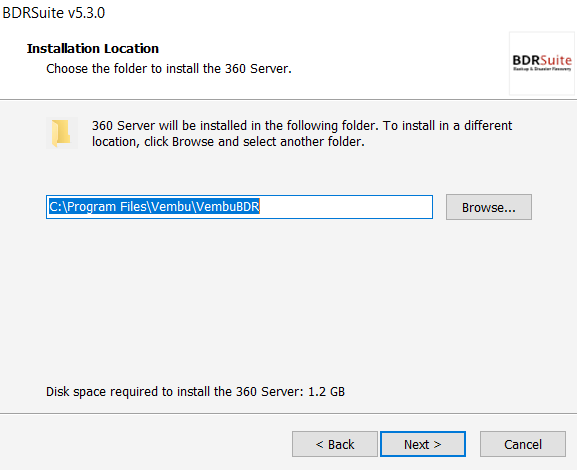Viewport: 577px width, 470px height.
Task: Click the word Browse in the description text
Action: click(x=193, y=142)
